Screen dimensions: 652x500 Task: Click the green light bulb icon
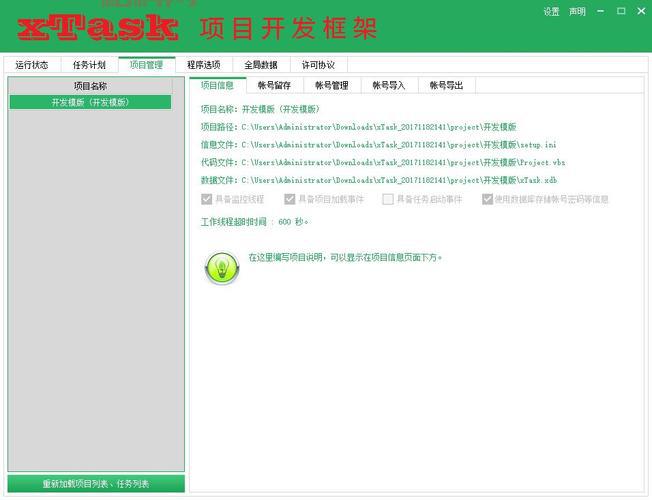coord(222,268)
